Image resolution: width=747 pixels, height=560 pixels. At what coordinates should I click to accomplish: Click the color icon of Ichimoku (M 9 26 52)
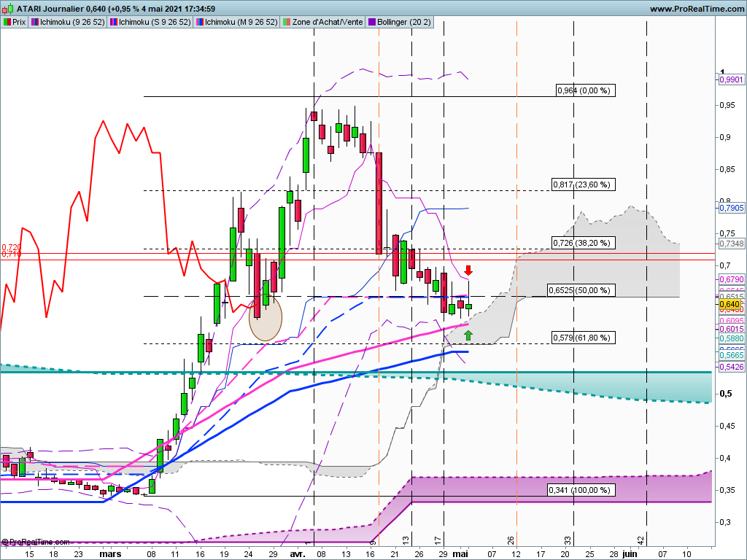(x=200, y=22)
